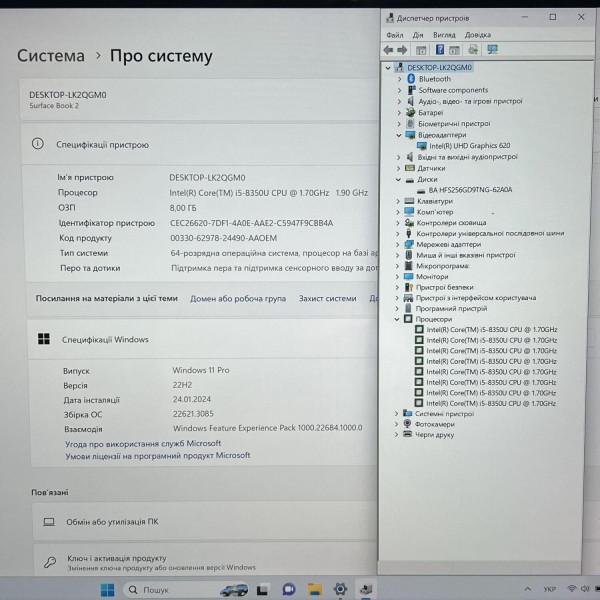Open File Explorer from the taskbar
The width and height of the screenshot is (600, 600).
pos(315,589)
